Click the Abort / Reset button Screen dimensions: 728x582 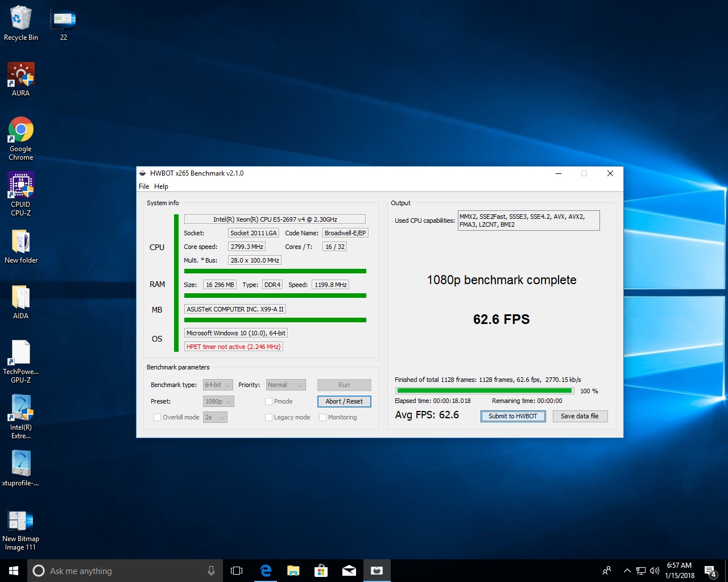pos(344,401)
